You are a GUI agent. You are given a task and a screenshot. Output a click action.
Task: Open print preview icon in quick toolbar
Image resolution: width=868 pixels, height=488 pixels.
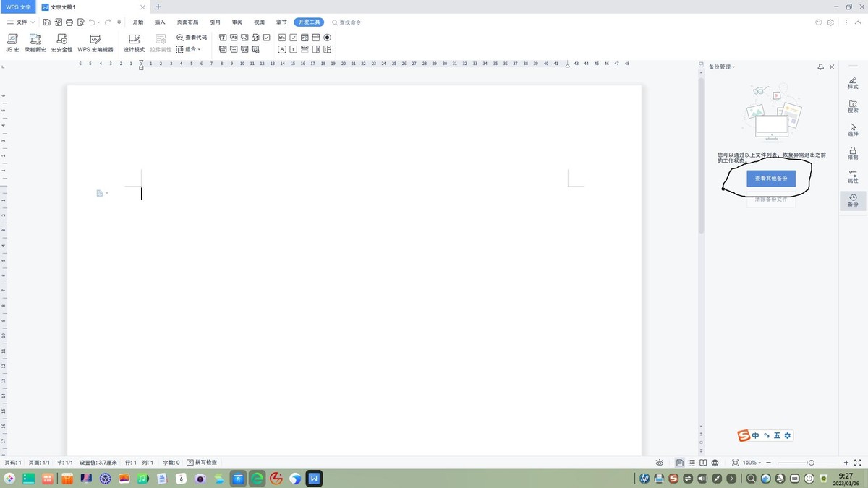[81, 22]
